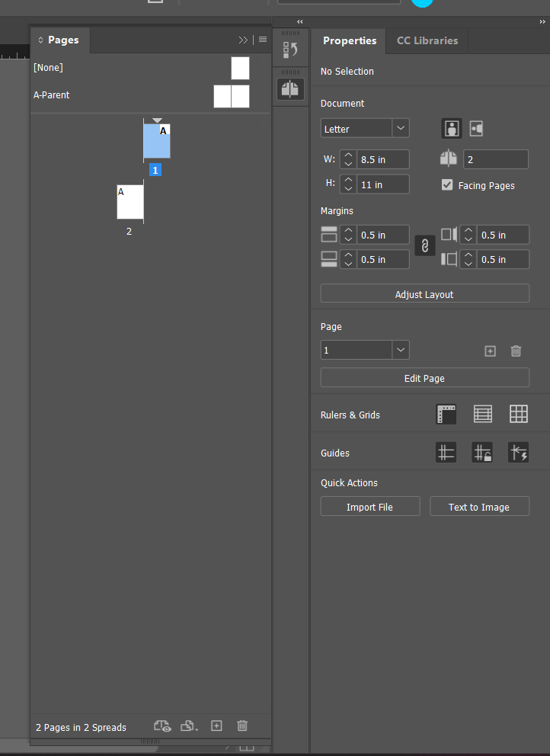Toggle Show Rulers icon

click(x=446, y=414)
